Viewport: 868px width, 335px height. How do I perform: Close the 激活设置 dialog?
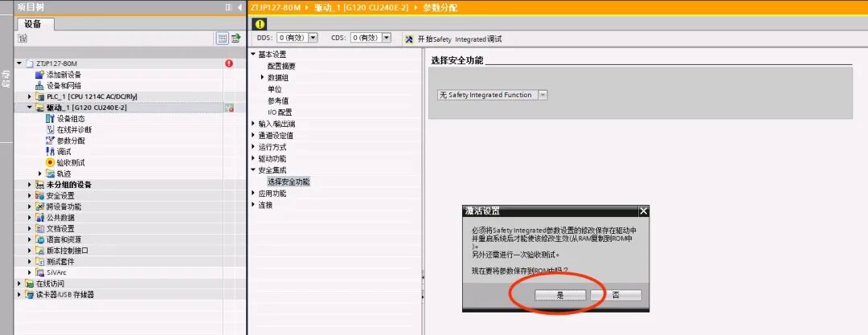(643, 211)
